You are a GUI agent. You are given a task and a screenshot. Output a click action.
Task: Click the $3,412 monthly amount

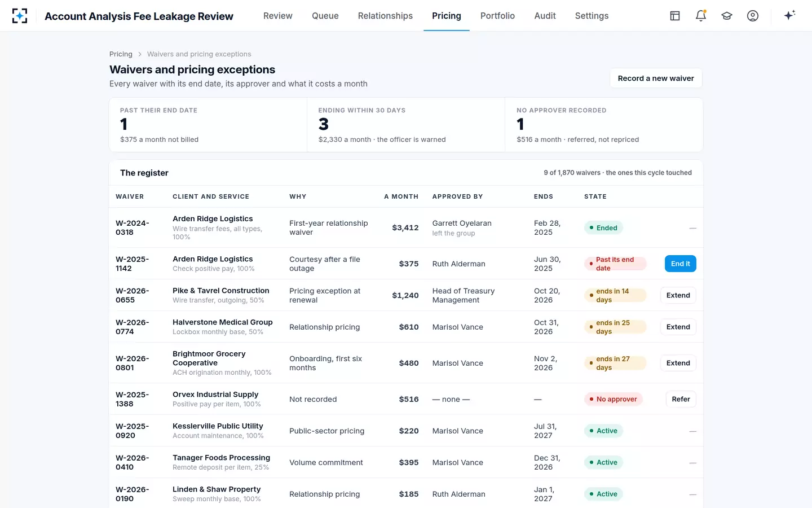[405, 227]
